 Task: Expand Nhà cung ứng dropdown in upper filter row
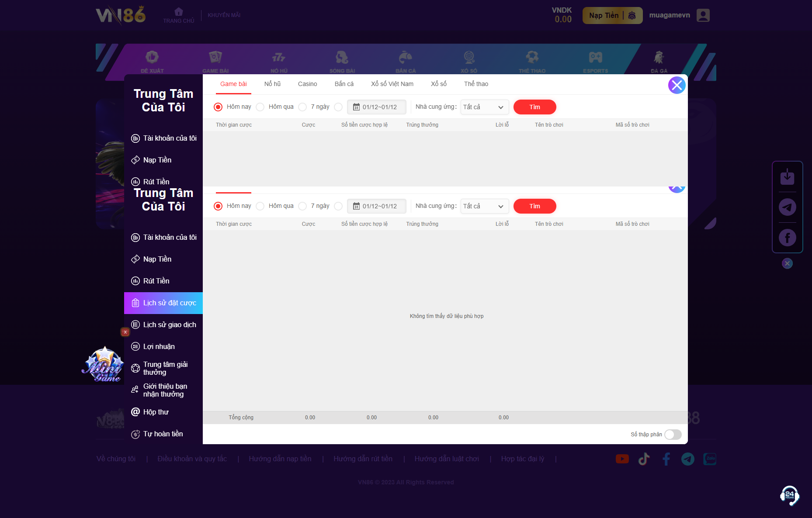tap(484, 107)
